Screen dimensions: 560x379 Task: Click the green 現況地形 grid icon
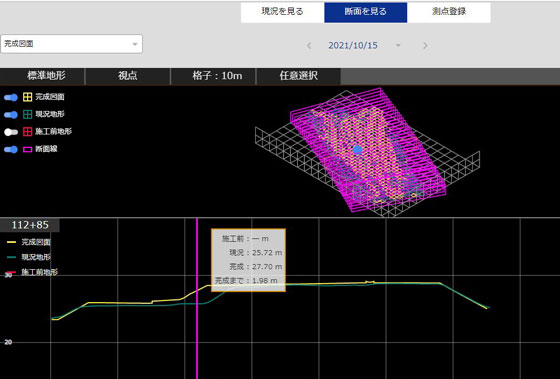pyautogui.click(x=28, y=114)
